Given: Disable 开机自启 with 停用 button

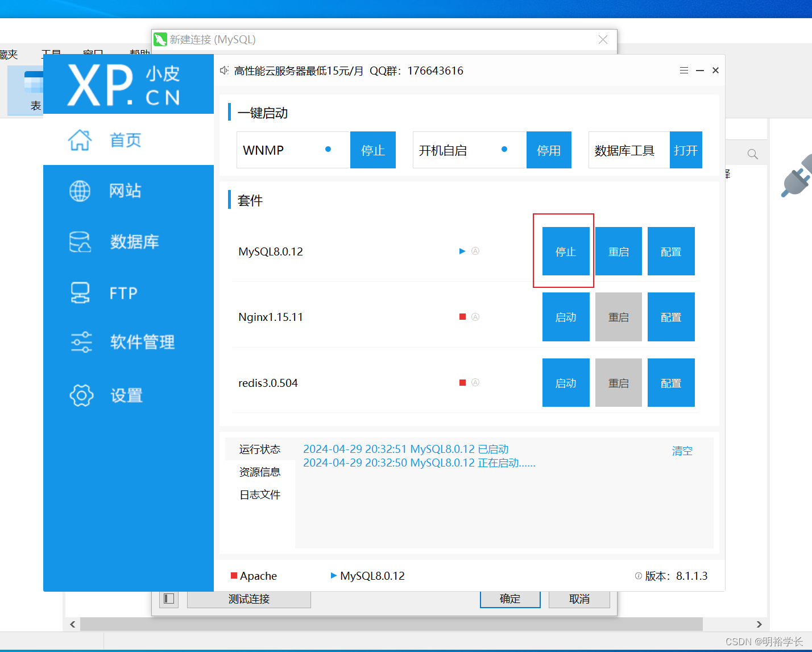Looking at the screenshot, I should [x=549, y=150].
